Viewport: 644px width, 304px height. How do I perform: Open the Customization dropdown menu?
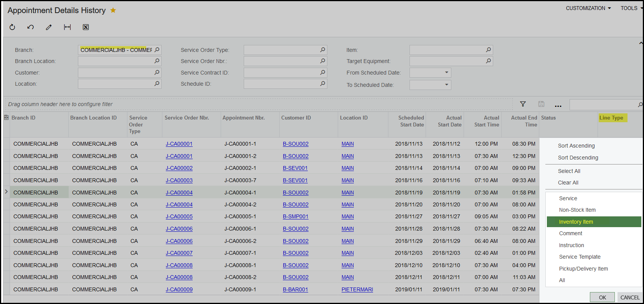click(588, 8)
